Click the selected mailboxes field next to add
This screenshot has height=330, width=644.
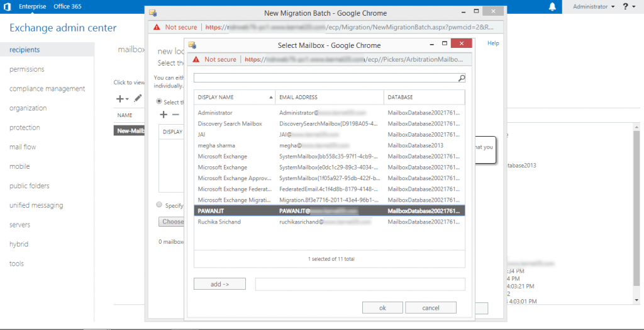[x=360, y=284]
